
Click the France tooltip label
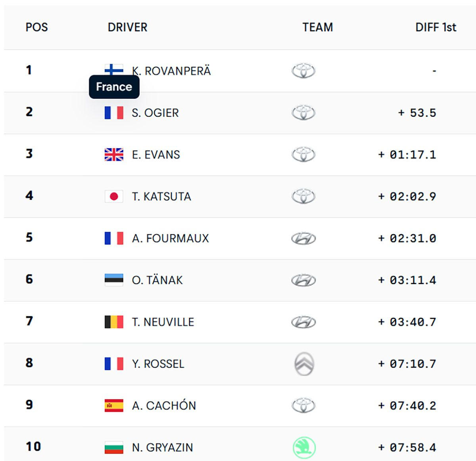pos(114,87)
